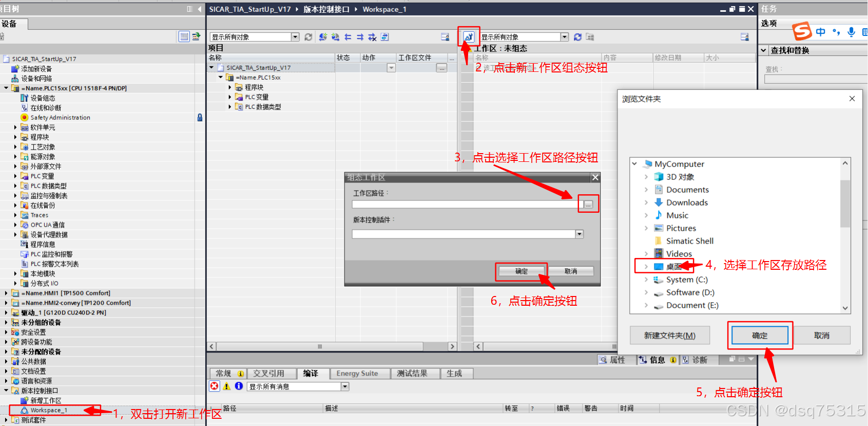This screenshot has width=868, height=426.
Task: Expand the PLC 变量 node in the version control pane
Action: pyautogui.click(x=230, y=97)
